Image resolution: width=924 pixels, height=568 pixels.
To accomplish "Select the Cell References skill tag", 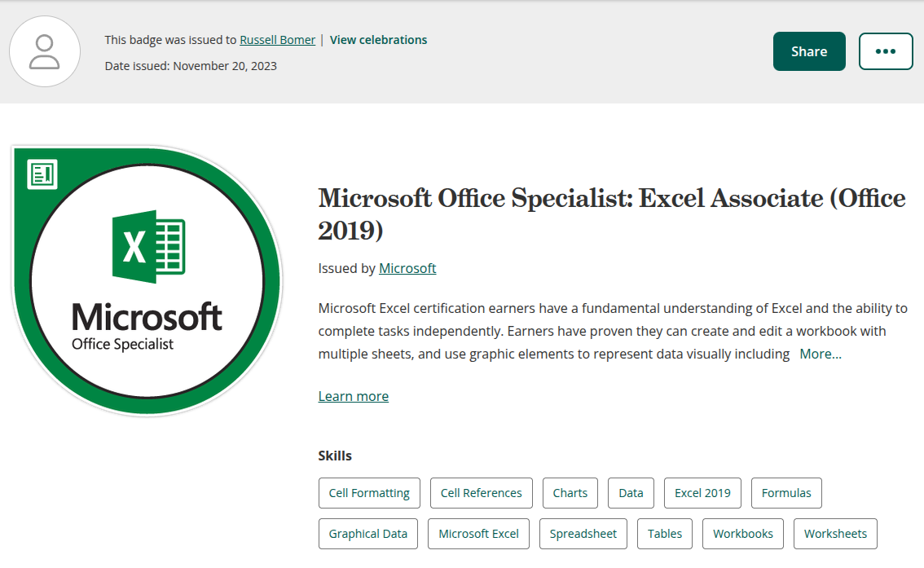I will point(482,493).
